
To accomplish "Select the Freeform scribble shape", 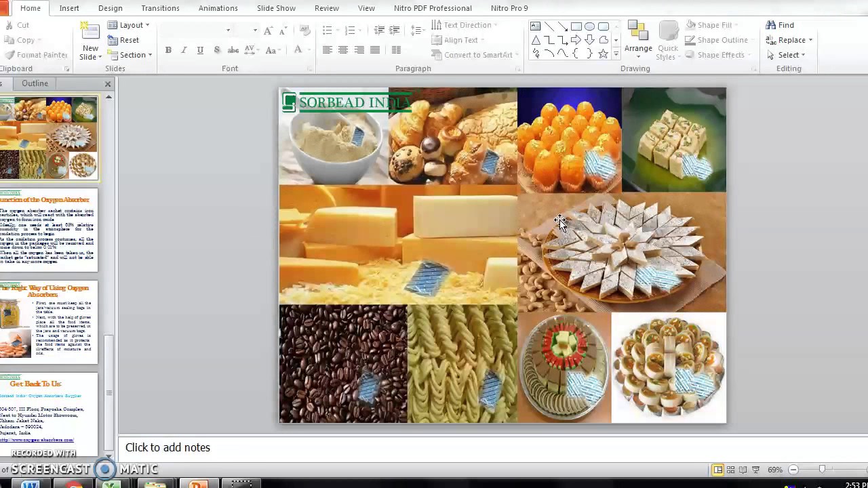I will pyautogui.click(x=536, y=54).
